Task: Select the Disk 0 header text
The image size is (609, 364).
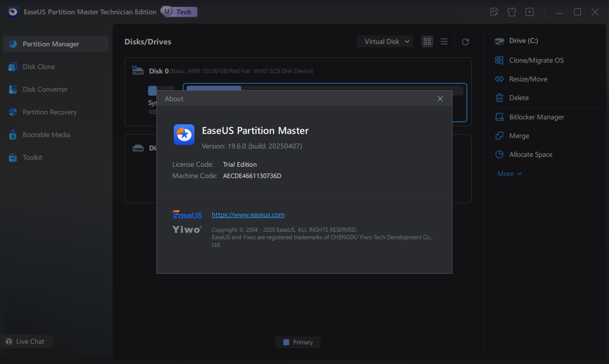Action: [159, 71]
